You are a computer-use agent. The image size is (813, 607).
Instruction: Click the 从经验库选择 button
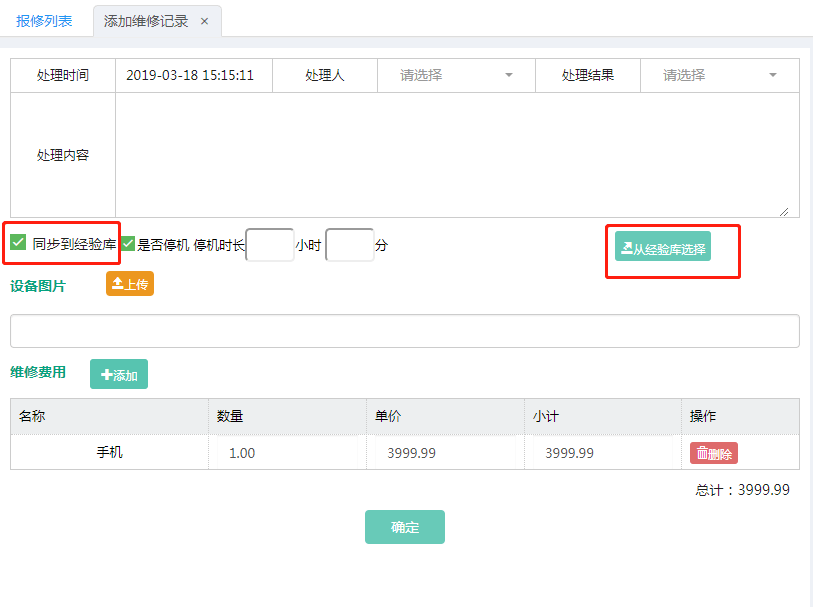(663, 246)
